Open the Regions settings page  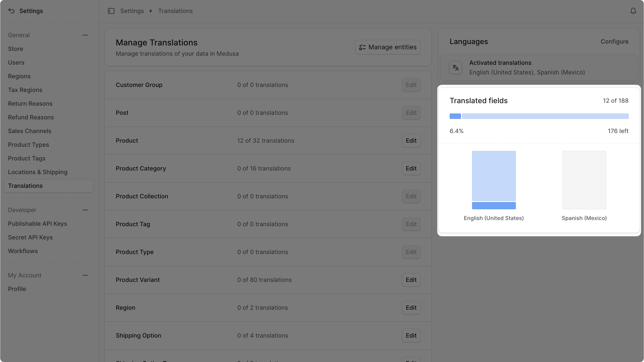pyautogui.click(x=19, y=76)
